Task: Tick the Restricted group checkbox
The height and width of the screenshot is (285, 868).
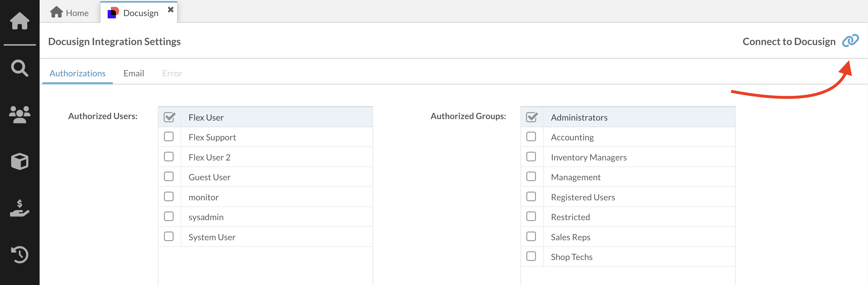Action: tap(531, 216)
